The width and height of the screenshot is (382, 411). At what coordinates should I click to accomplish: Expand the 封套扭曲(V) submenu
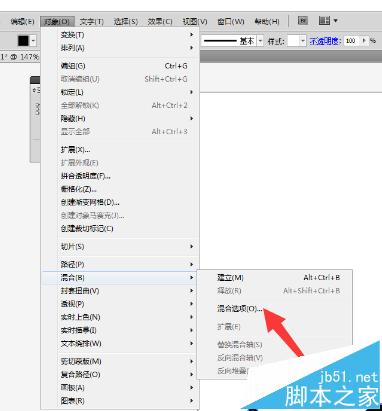[x=120, y=291]
